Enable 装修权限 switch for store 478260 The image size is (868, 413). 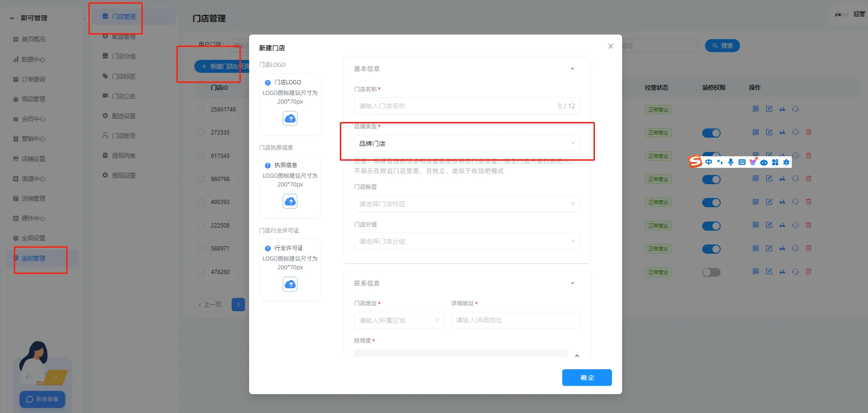coord(711,273)
